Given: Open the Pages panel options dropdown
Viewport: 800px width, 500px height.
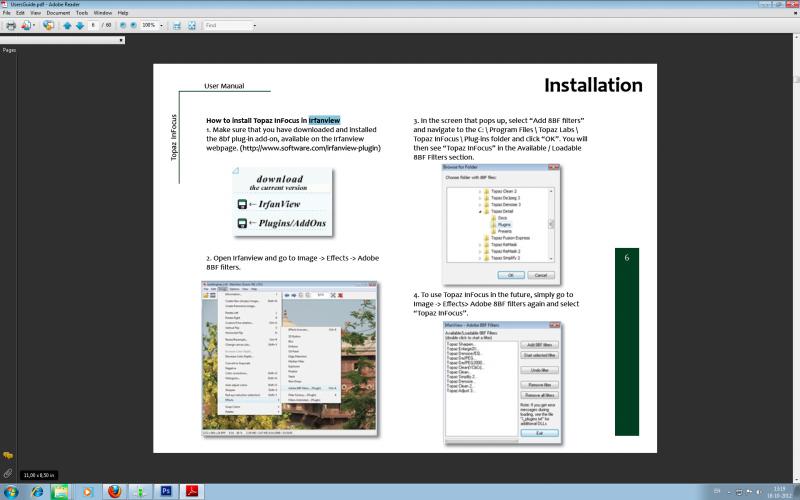Looking at the screenshot, I should [121, 40].
